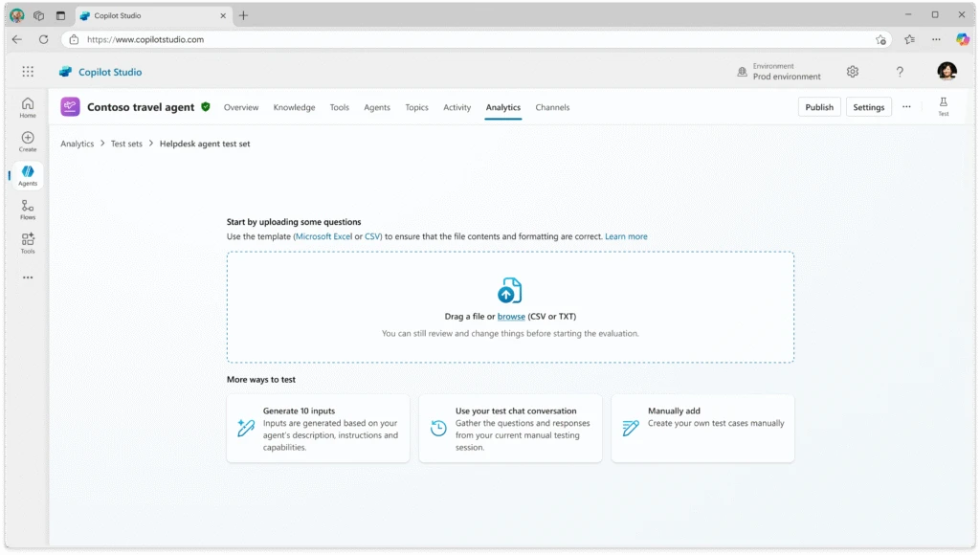Viewport: 980px width, 555px height.
Task: Select the Generate 10 inputs card
Action: click(x=318, y=428)
